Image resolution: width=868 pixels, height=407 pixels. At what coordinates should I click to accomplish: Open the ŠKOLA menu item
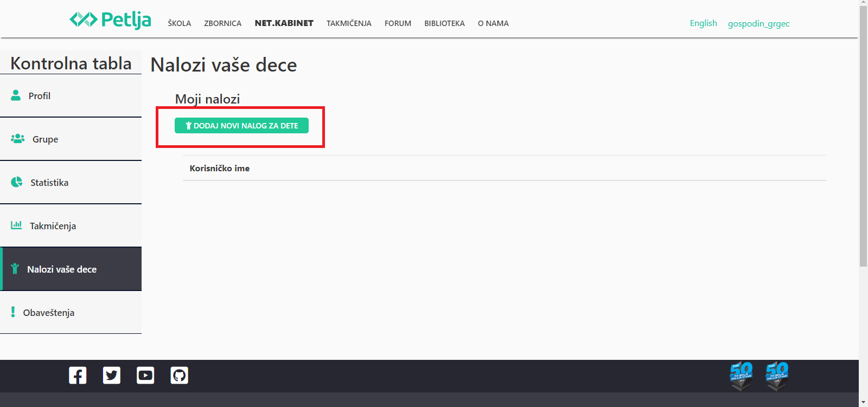[179, 23]
